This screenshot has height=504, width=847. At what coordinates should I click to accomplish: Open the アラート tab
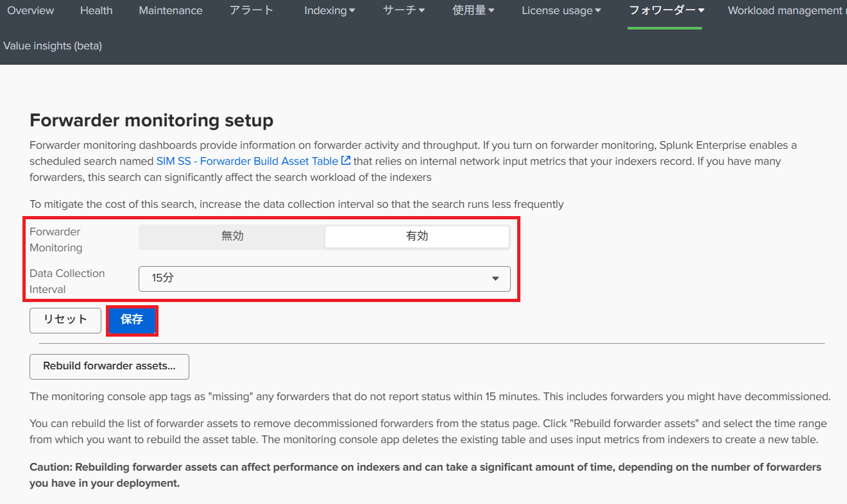[x=252, y=11]
